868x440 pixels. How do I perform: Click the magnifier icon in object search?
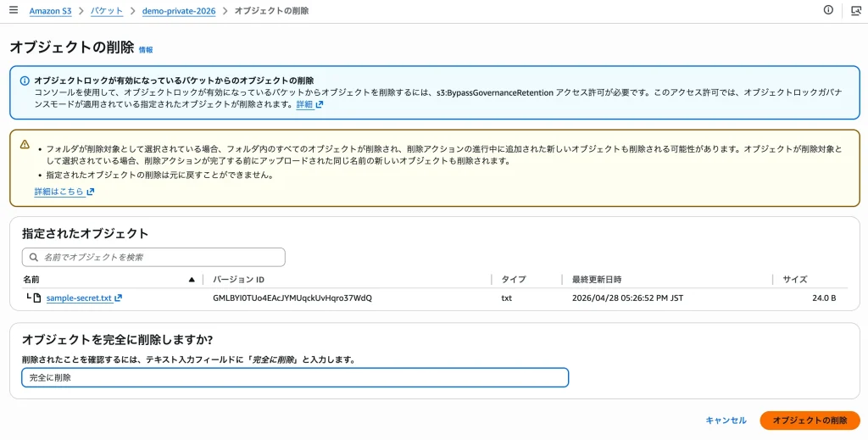coord(34,257)
